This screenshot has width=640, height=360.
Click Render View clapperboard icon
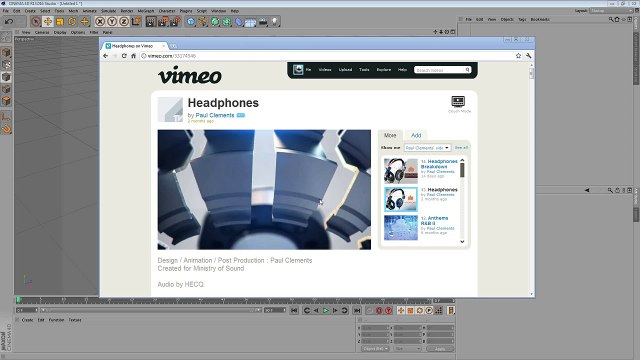(x=151, y=22)
